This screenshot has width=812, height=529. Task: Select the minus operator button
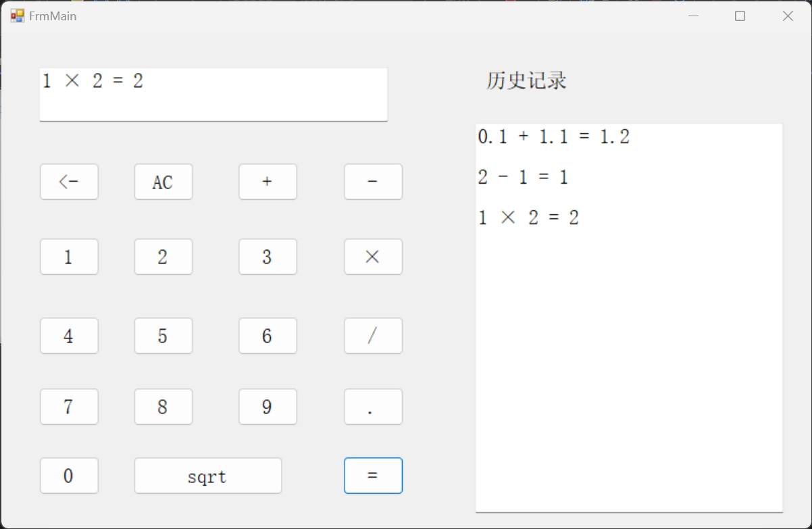click(373, 182)
